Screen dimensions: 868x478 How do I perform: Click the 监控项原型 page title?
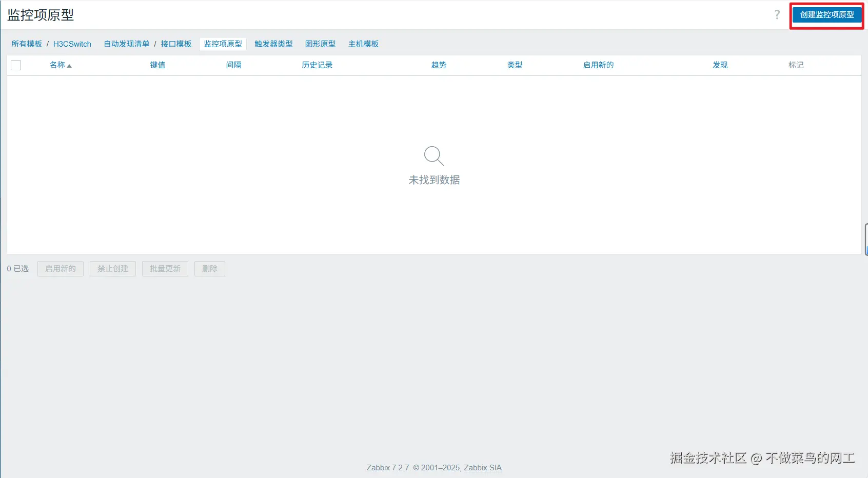pos(41,15)
